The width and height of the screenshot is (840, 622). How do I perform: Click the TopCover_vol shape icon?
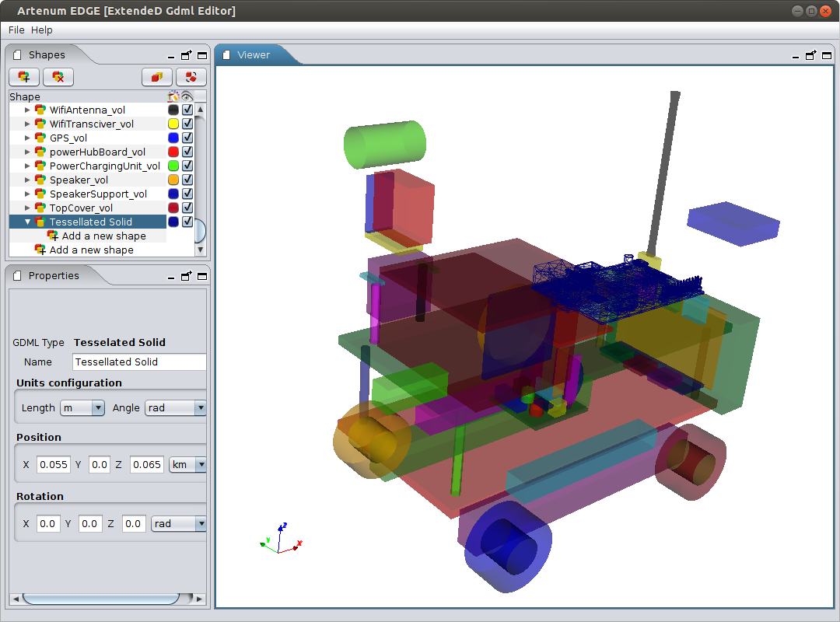pyautogui.click(x=40, y=208)
